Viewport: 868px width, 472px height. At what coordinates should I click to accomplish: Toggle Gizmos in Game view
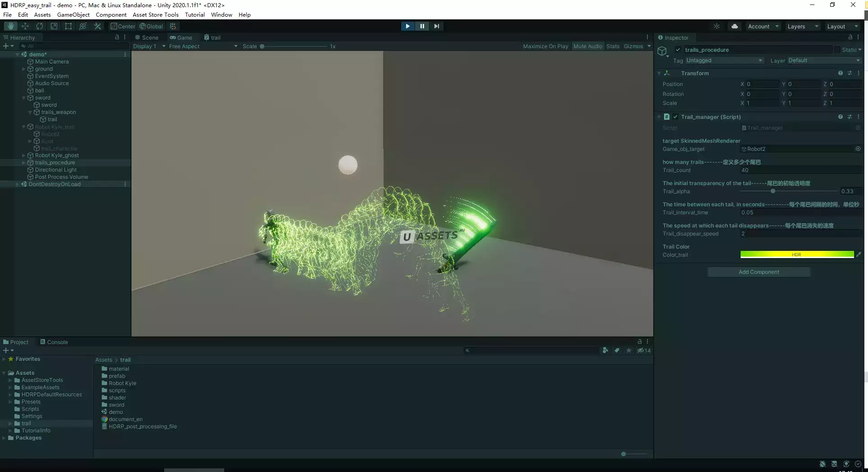point(633,46)
